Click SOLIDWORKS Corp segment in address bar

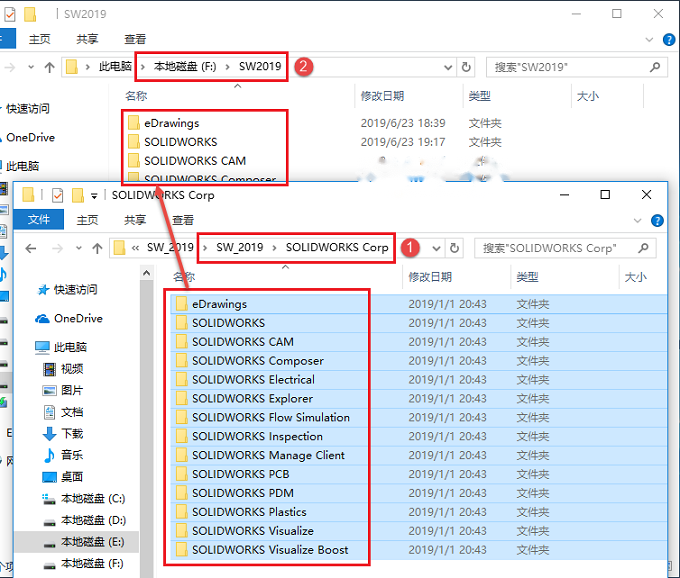pyautogui.click(x=337, y=248)
